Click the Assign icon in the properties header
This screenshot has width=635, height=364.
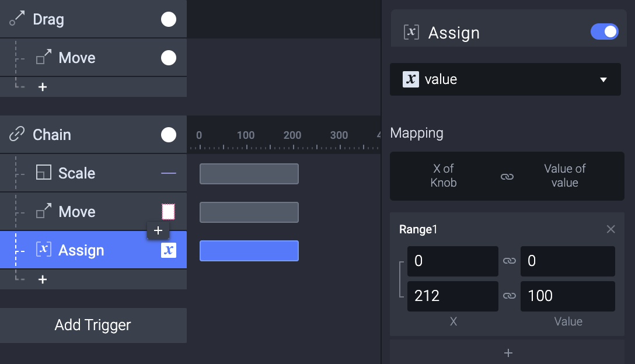(x=411, y=32)
